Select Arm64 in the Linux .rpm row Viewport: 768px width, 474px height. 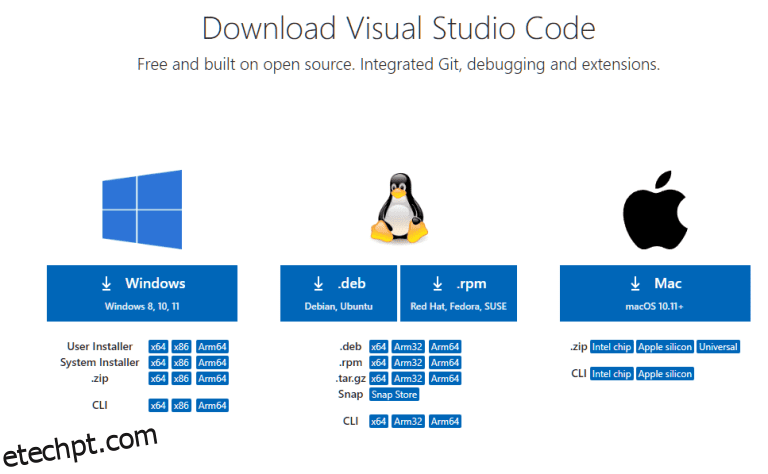[445, 363]
